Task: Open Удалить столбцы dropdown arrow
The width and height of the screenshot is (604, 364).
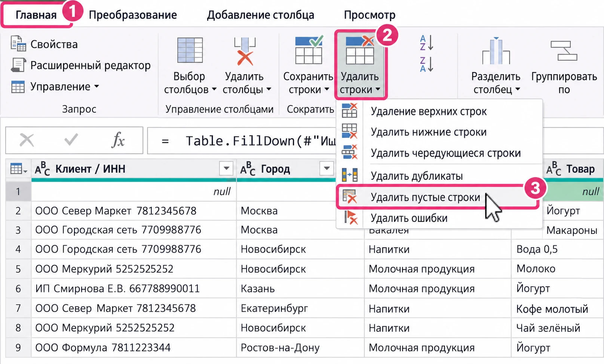Action: (269, 90)
